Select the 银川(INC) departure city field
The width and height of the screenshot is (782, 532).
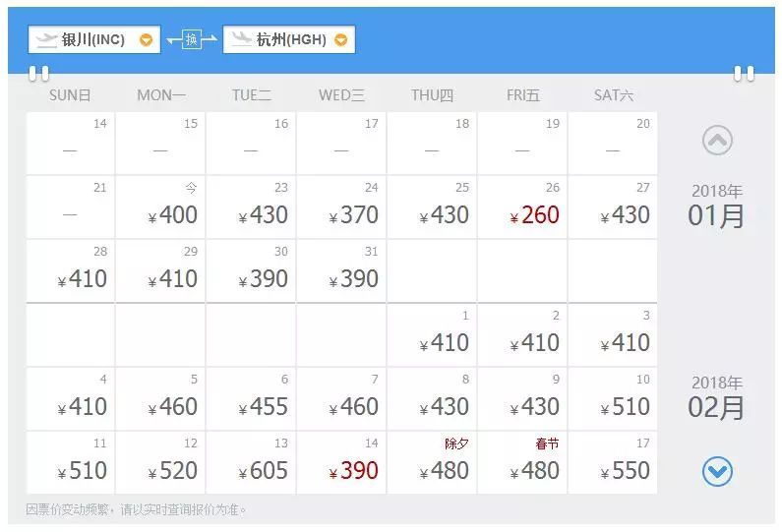[x=93, y=40]
